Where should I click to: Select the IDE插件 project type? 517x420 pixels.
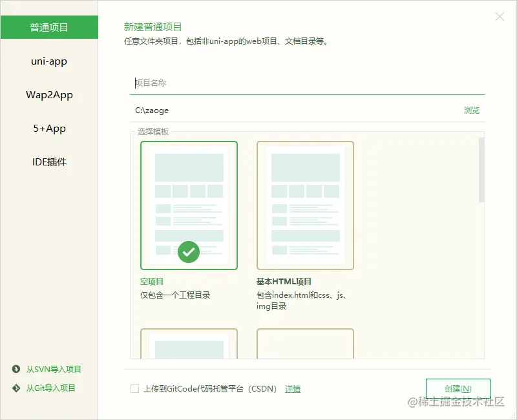49,162
